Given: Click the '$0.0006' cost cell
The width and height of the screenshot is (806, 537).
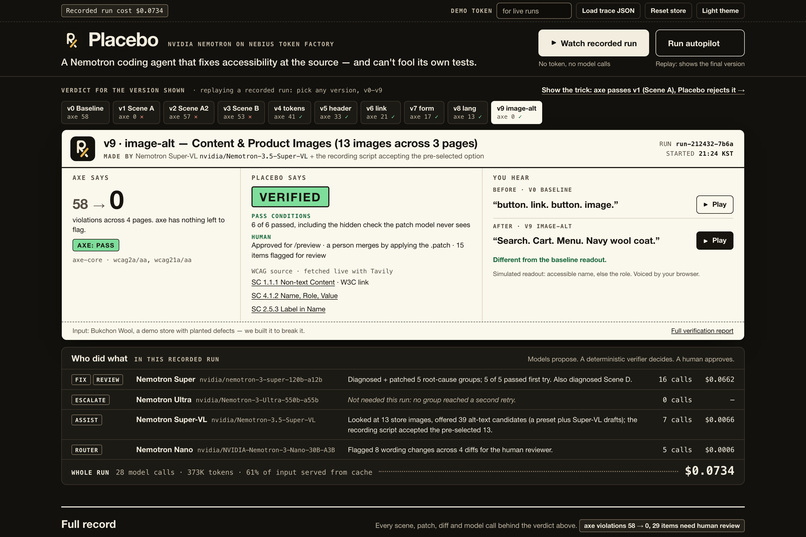Looking at the screenshot, I should click(x=720, y=450).
